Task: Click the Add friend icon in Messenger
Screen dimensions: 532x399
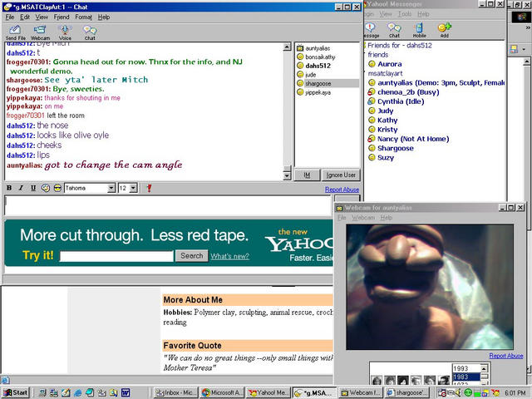Action: click(444, 30)
